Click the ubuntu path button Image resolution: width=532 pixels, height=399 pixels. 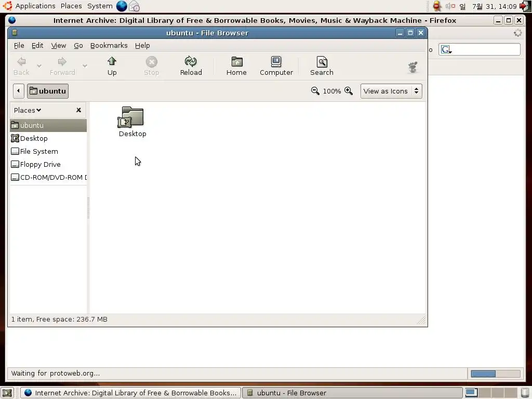point(48,91)
